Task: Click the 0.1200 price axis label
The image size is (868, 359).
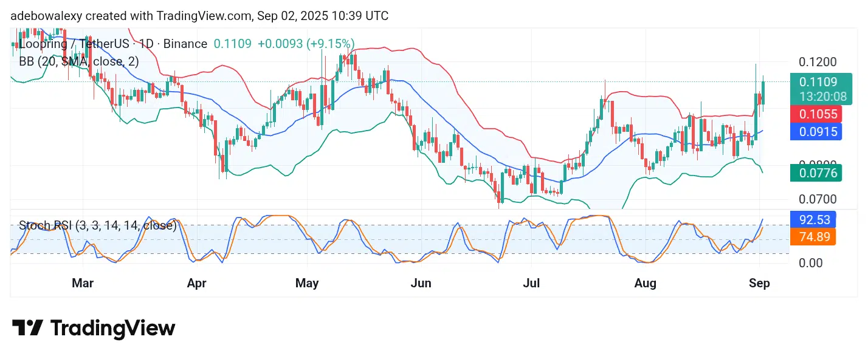Action: 818,63
